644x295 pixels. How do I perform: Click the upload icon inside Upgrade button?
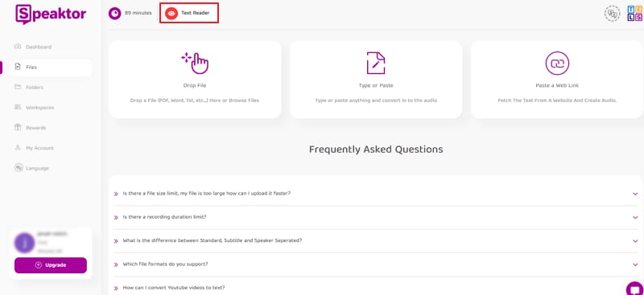tap(39, 265)
